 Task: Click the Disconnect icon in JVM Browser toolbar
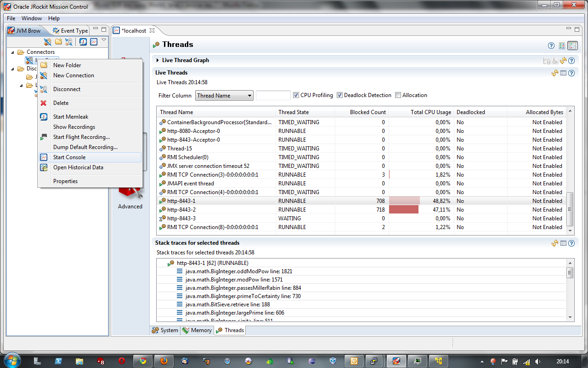[69, 42]
